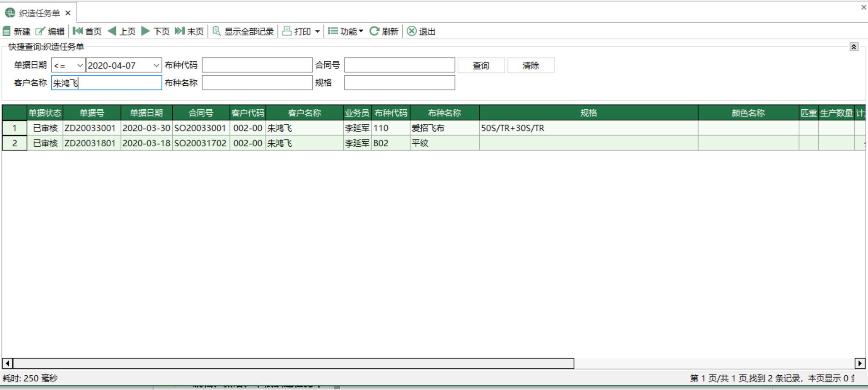The image size is (868, 390).
Task: Close the 织造任务单 tab
Action: pos(68,13)
